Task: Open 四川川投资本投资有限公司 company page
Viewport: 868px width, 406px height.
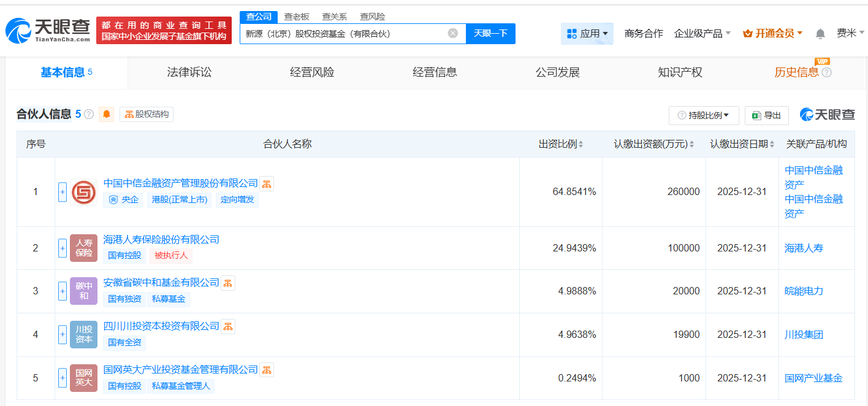Action: (x=161, y=326)
